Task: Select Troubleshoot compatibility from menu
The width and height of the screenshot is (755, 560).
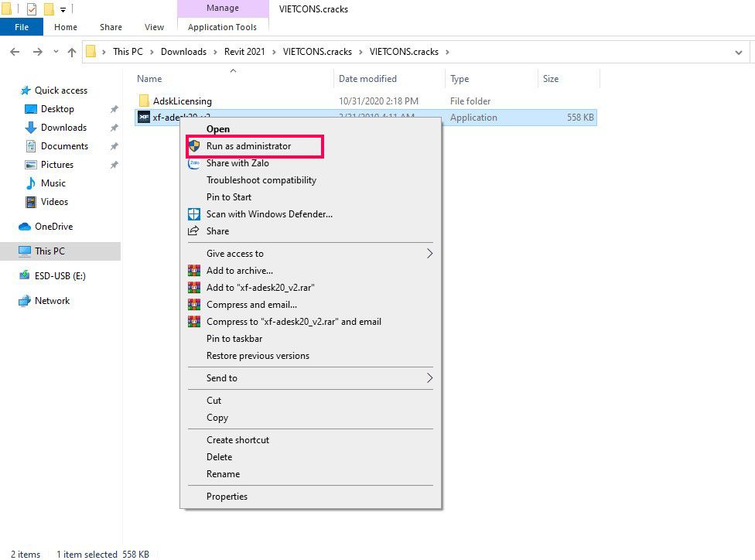Action: [x=261, y=179]
